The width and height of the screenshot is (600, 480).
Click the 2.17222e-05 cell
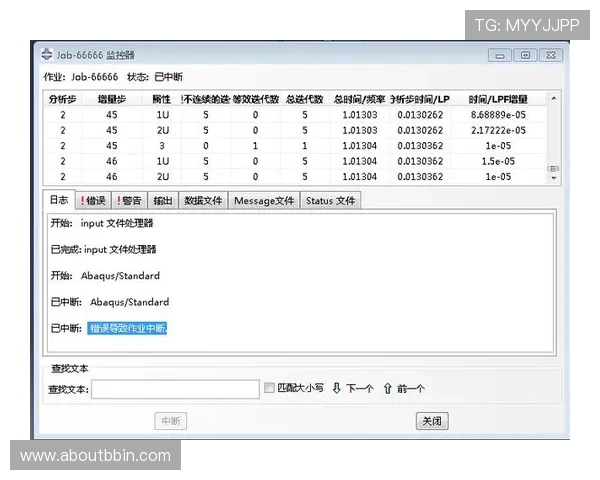coord(498,130)
